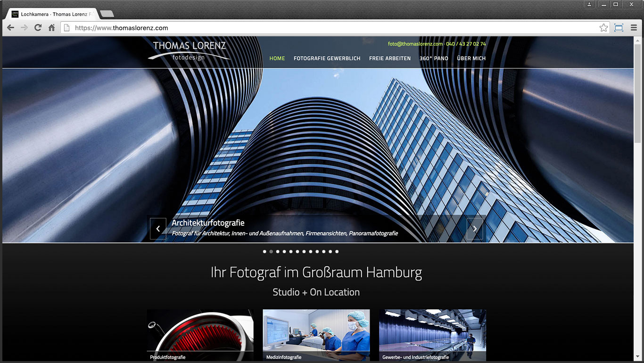Image resolution: width=644 pixels, height=363 pixels.
Task: Select the Lochkamera · Thomas Lorenz tab
Action: (51, 14)
